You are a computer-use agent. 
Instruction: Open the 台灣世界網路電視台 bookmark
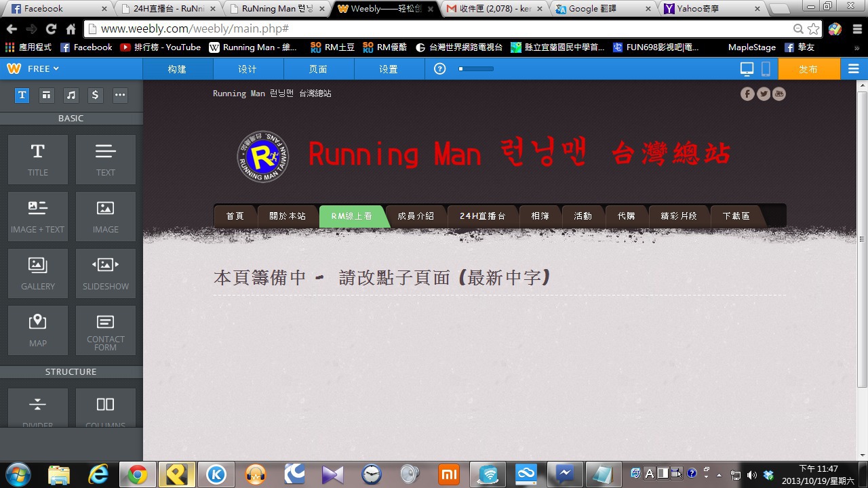pyautogui.click(x=458, y=47)
